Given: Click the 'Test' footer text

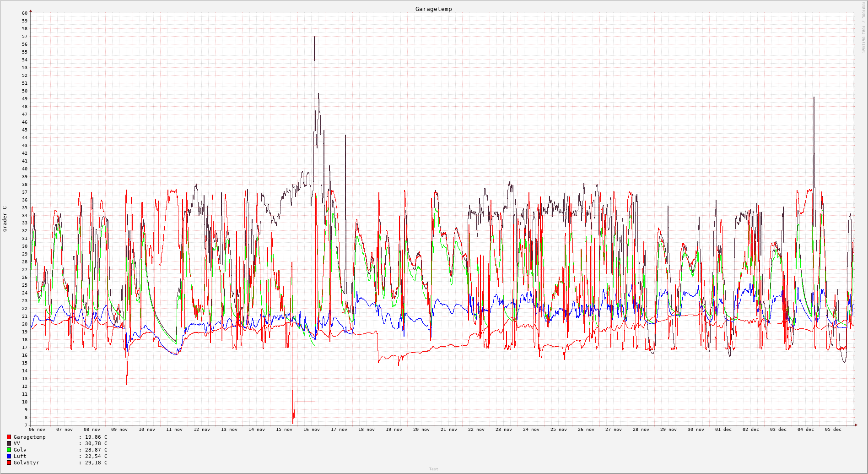Looking at the screenshot, I should click(433, 469).
